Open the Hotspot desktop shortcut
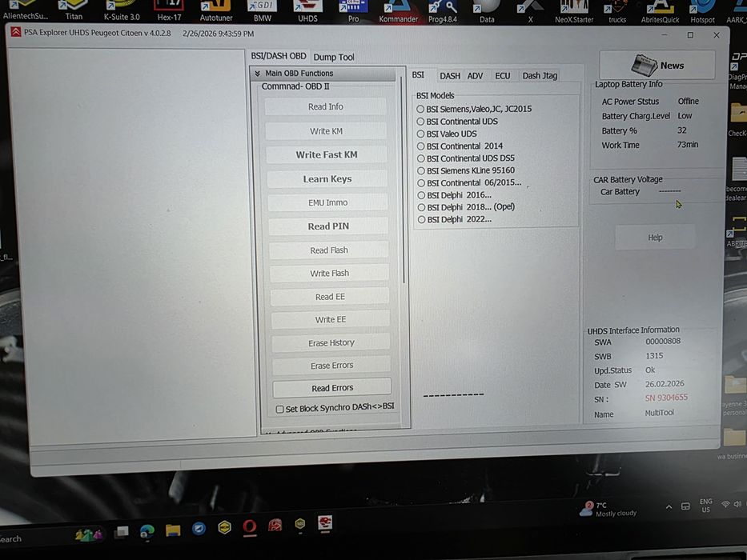 pyautogui.click(x=703, y=10)
